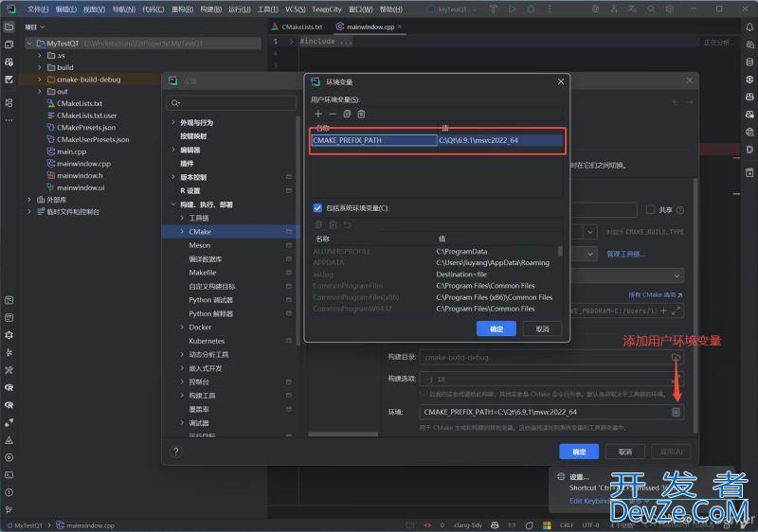This screenshot has height=532, width=758.
Task: Expand the Version Control settings group
Action: [x=173, y=177]
